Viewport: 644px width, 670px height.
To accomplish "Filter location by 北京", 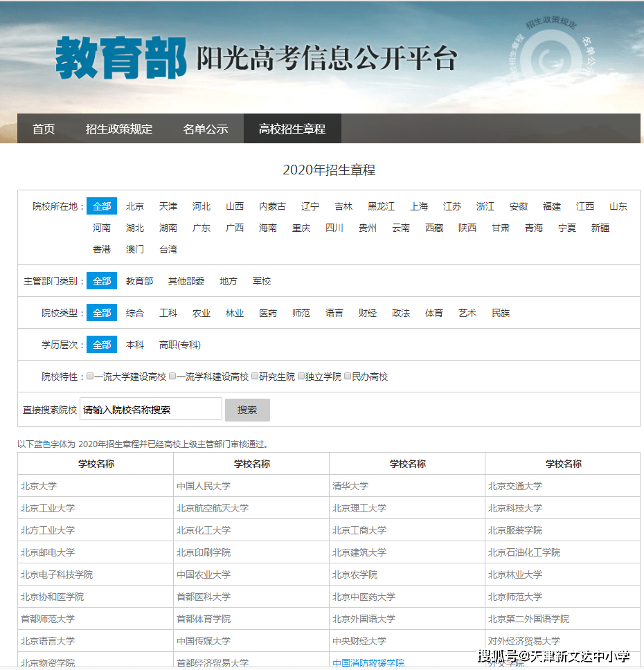I will tap(135, 206).
